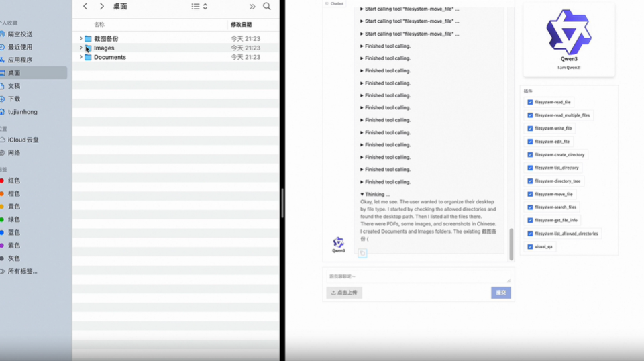The height and width of the screenshot is (361, 644).
Task: Open the Images folder icon
Action: coord(88,48)
